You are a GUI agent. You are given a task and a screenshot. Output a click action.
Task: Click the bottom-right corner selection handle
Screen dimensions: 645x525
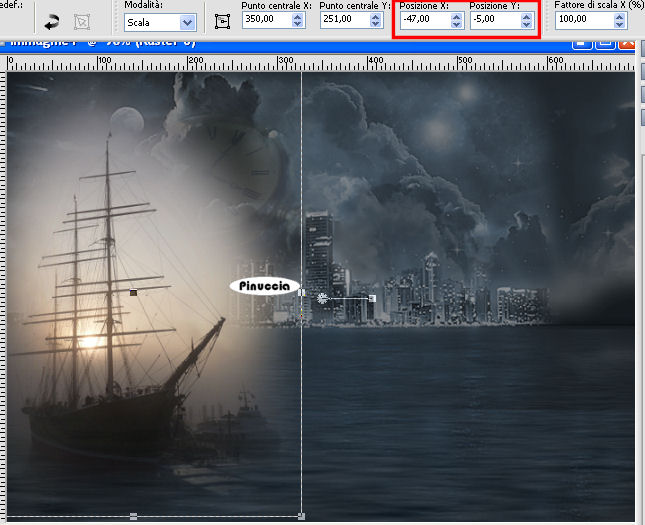(302, 516)
